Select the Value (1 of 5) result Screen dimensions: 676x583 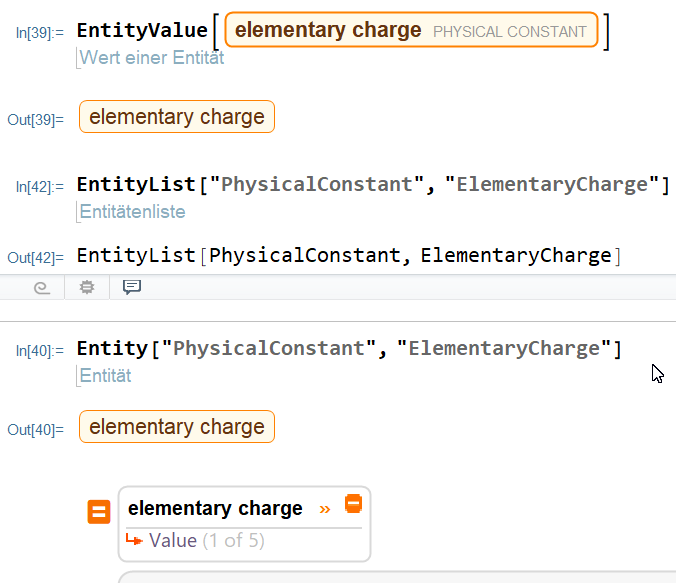pyautogui.click(x=207, y=540)
